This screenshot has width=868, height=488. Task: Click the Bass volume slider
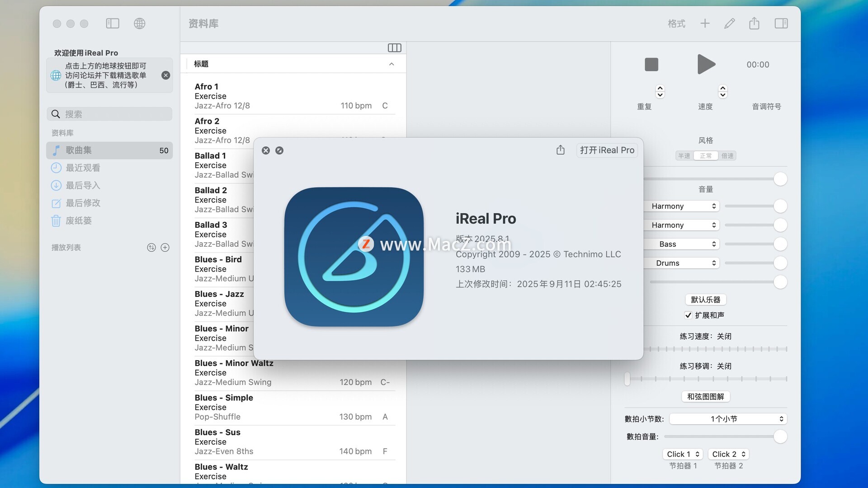point(756,244)
